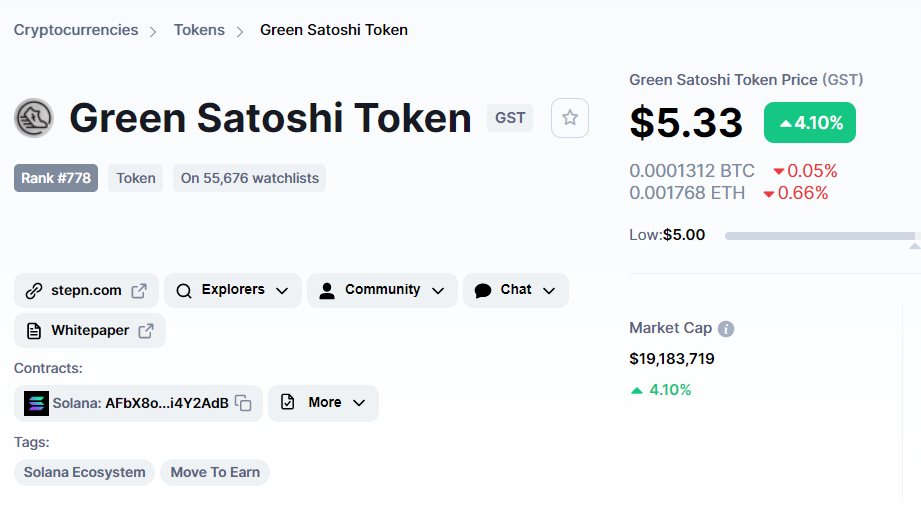Image resolution: width=921 pixels, height=520 pixels.
Task: Click the Solana logo icon
Action: click(36, 403)
